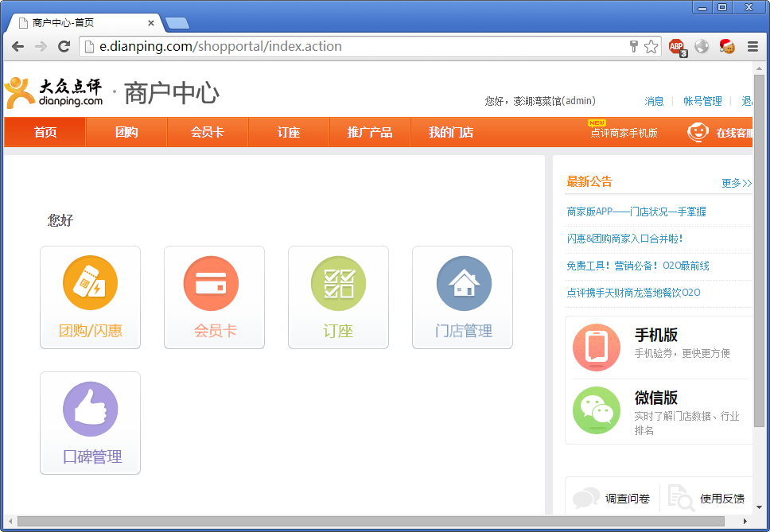Image resolution: width=770 pixels, height=532 pixels.
Task: Select the 推广产品 navigation tab
Action: pos(370,132)
